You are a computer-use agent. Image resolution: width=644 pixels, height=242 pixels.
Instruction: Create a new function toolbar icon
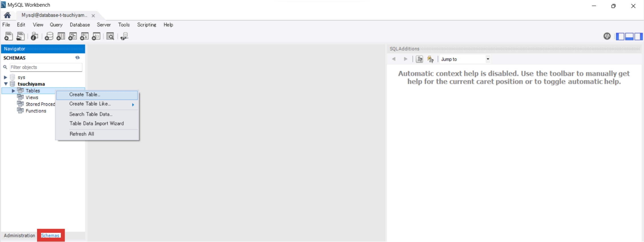click(x=96, y=36)
